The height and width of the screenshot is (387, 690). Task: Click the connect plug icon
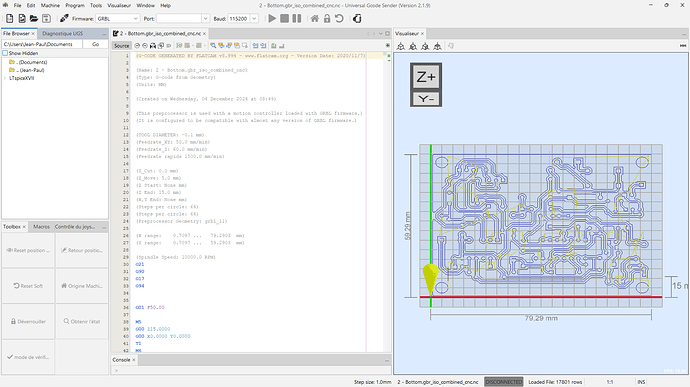(64, 18)
